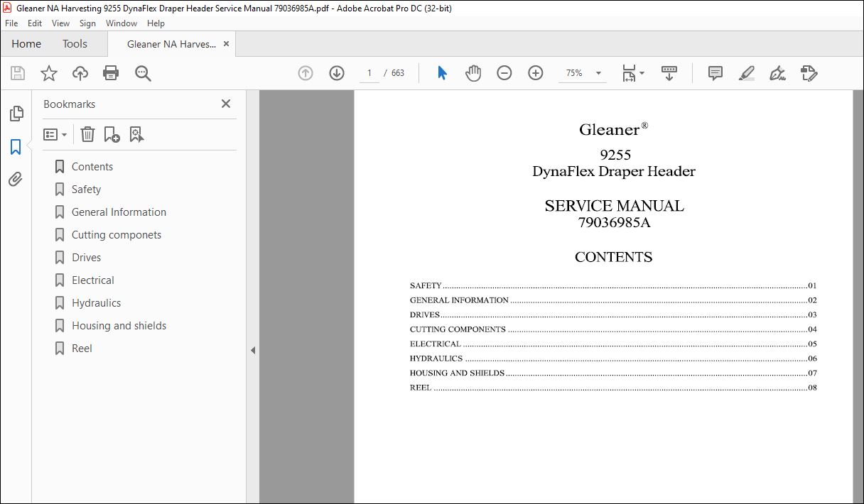
Task: Open the View menu
Action: (x=60, y=23)
